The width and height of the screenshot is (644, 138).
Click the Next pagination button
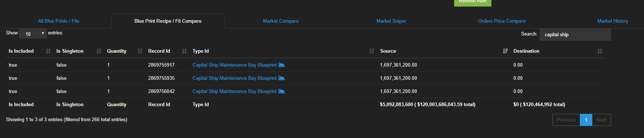pyautogui.click(x=601, y=120)
